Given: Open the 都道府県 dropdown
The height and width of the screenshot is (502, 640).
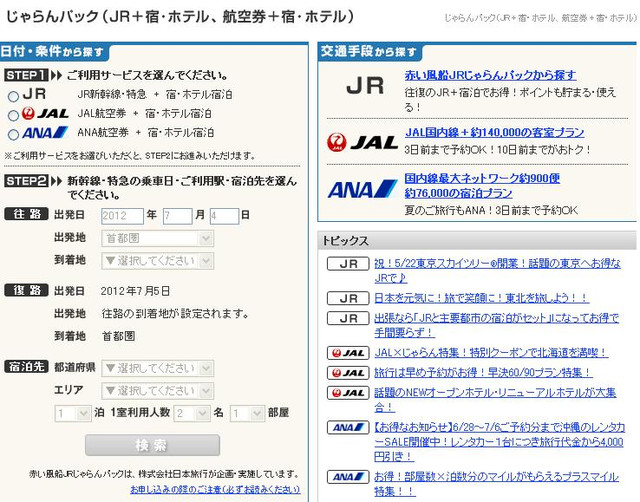Looking at the screenshot, I should [158, 369].
